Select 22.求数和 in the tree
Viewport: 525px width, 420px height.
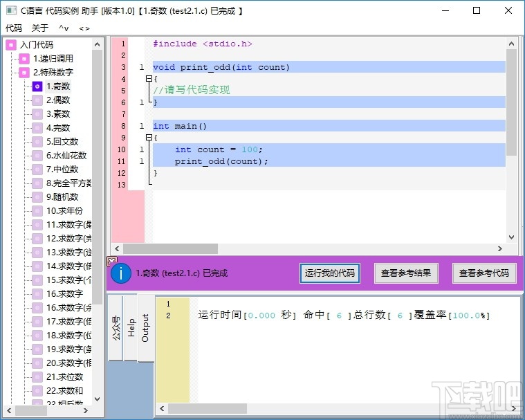64,390
